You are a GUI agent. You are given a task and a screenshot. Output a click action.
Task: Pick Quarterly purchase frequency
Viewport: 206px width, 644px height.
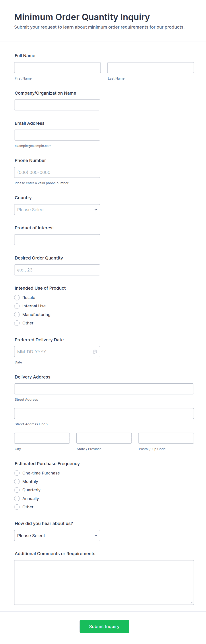pyautogui.click(x=17, y=490)
